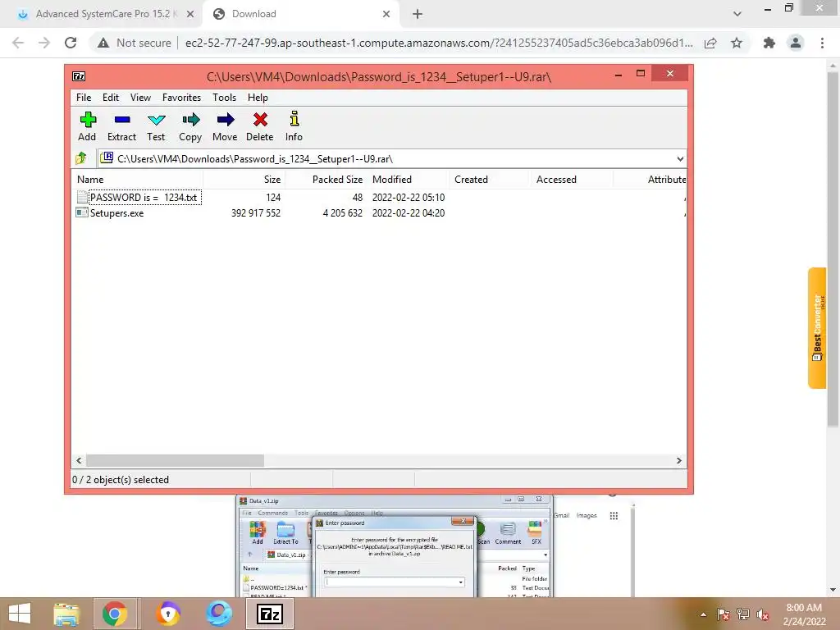Sort by Modified column header

409,180
